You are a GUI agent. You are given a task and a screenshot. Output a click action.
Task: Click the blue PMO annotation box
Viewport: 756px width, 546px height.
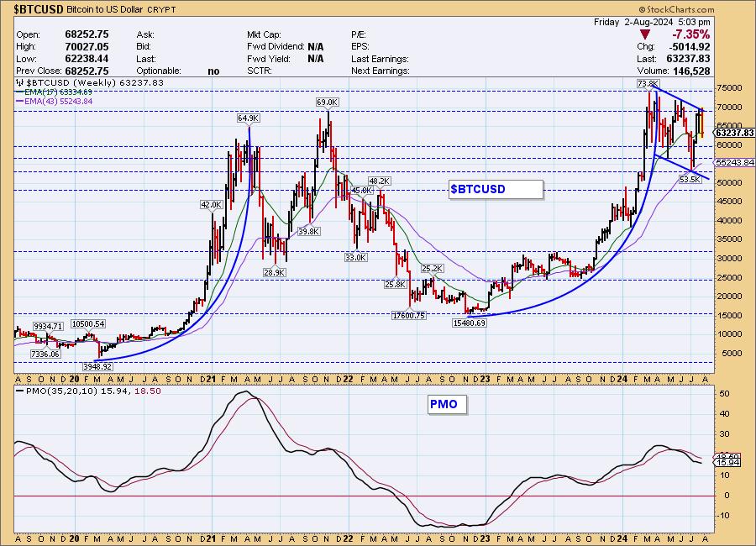click(447, 404)
